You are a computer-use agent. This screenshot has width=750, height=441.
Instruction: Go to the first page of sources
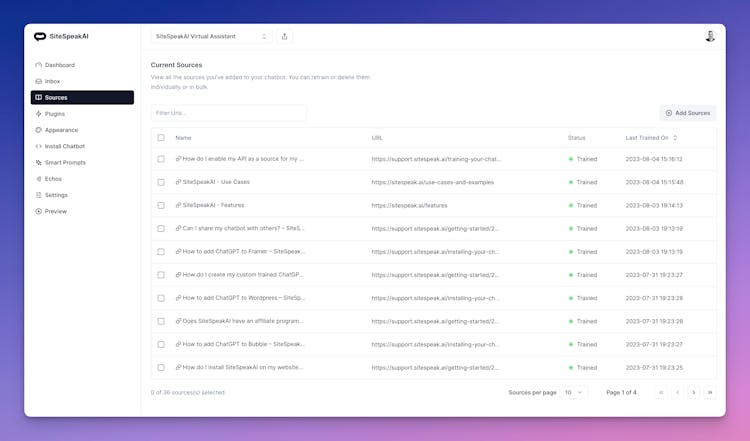pos(661,392)
